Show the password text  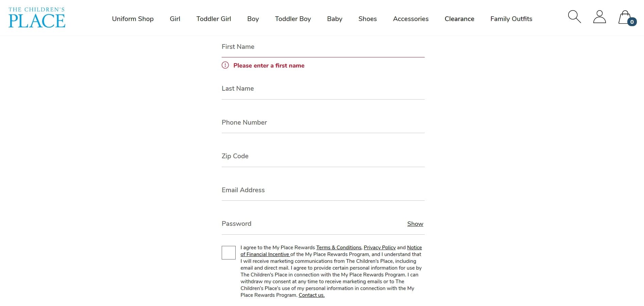[x=415, y=224]
